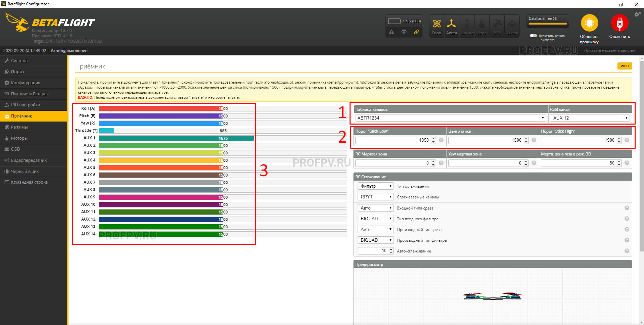Click help icon for derivative cutoff type
The image size is (644, 325).
click(x=627, y=229)
